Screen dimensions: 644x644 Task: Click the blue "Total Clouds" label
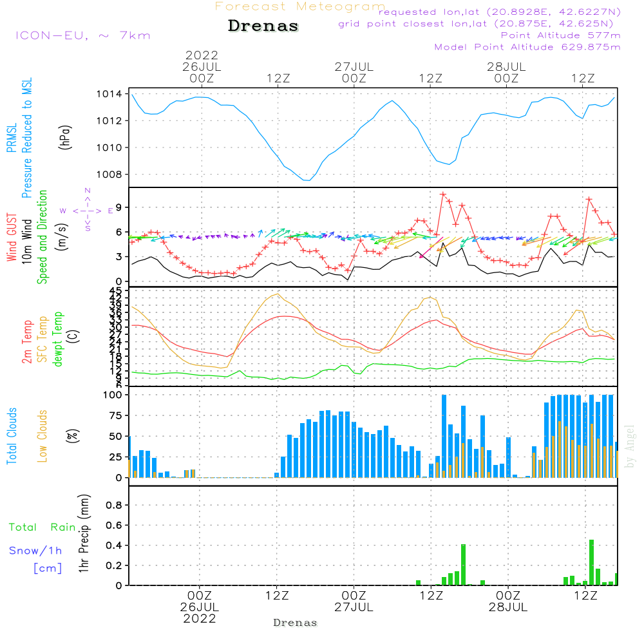point(12,436)
